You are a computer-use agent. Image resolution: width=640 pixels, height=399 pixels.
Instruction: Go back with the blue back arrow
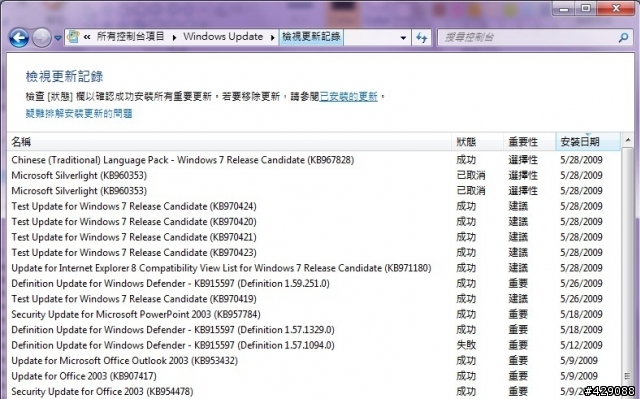click(19, 38)
